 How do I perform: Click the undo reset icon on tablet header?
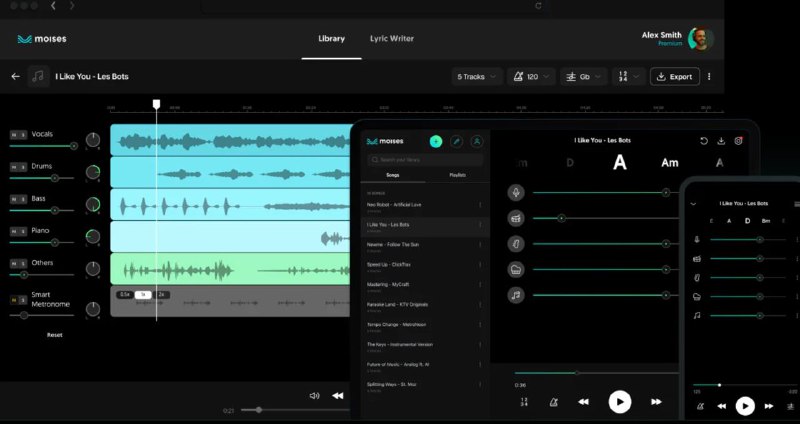pyautogui.click(x=704, y=141)
